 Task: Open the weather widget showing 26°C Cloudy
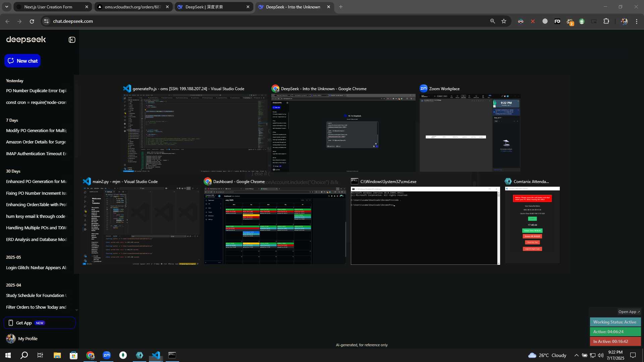547,355
